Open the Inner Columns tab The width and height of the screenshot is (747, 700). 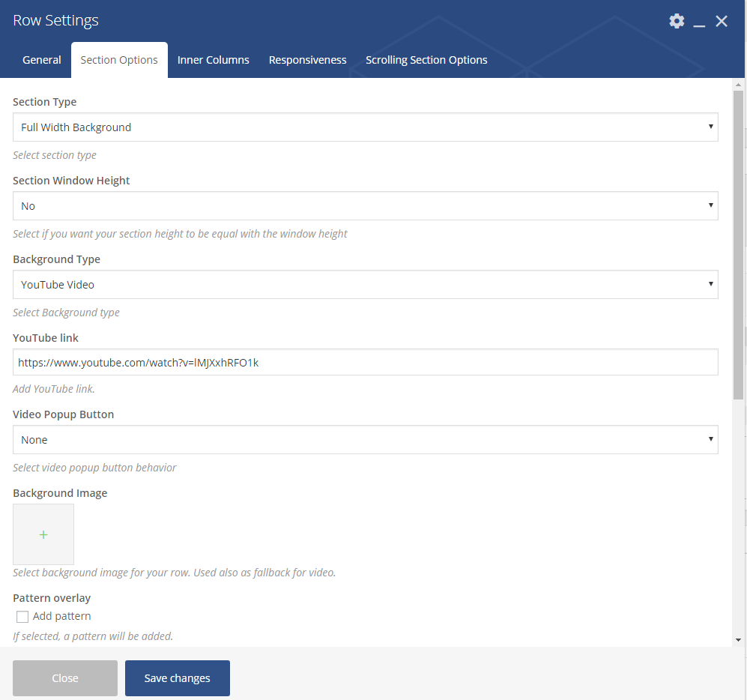214,60
